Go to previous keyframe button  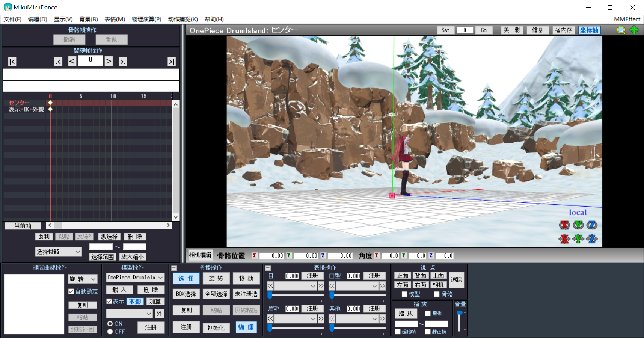click(58, 62)
